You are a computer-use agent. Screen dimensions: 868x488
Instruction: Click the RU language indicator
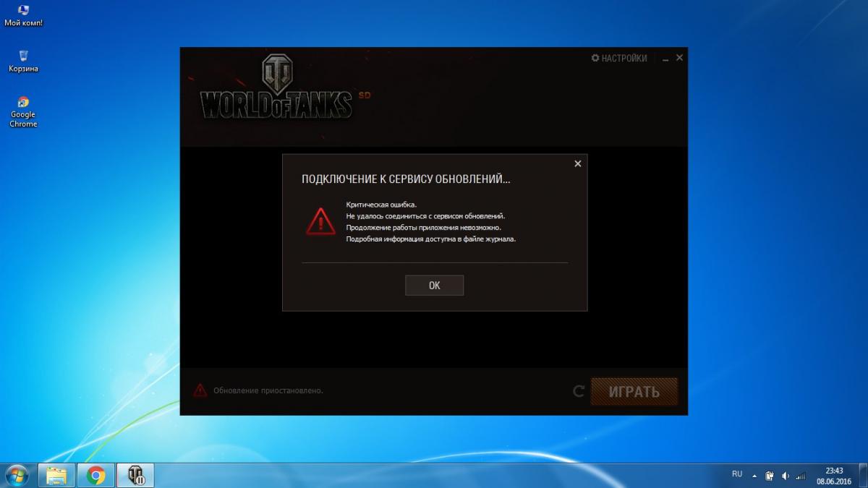point(737,474)
